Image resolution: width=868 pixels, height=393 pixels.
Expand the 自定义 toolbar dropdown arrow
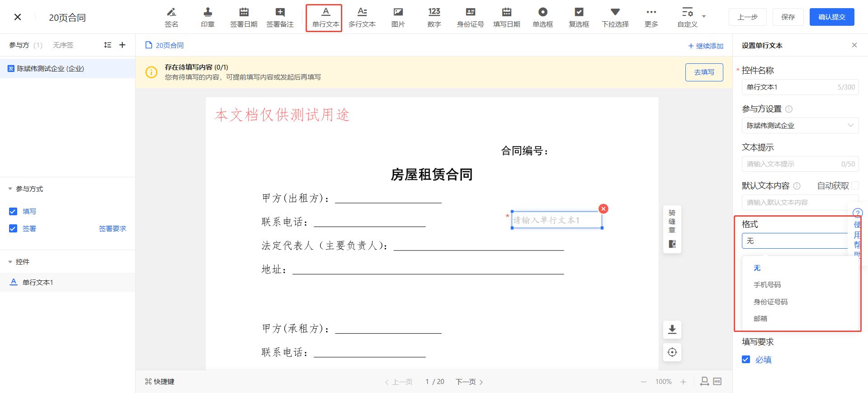point(704,17)
